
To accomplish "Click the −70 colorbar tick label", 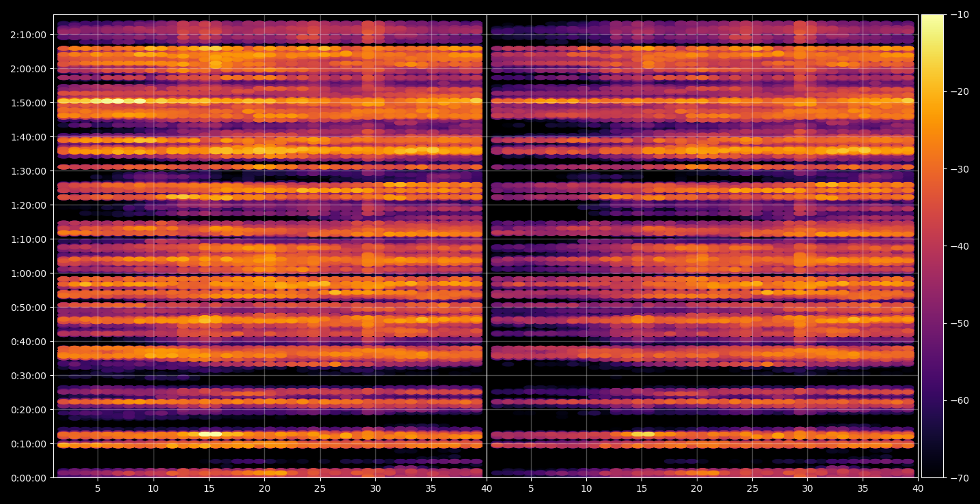I will (959, 477).
